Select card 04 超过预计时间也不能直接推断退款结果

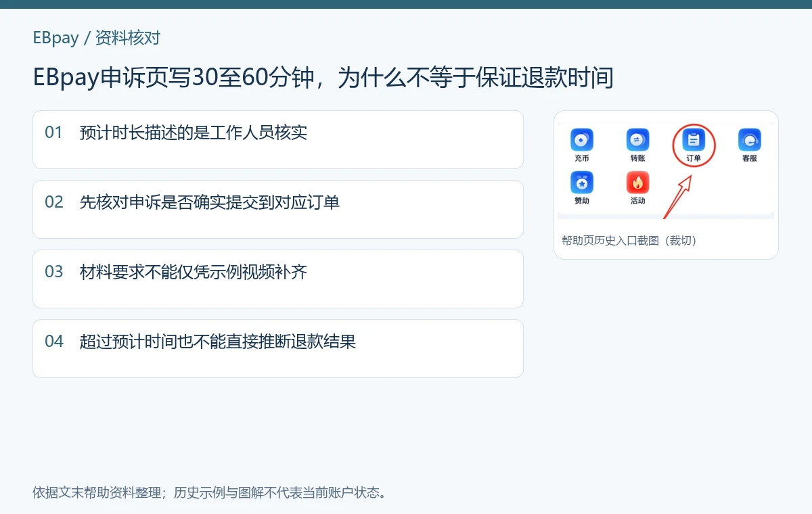tap(278, 348)
